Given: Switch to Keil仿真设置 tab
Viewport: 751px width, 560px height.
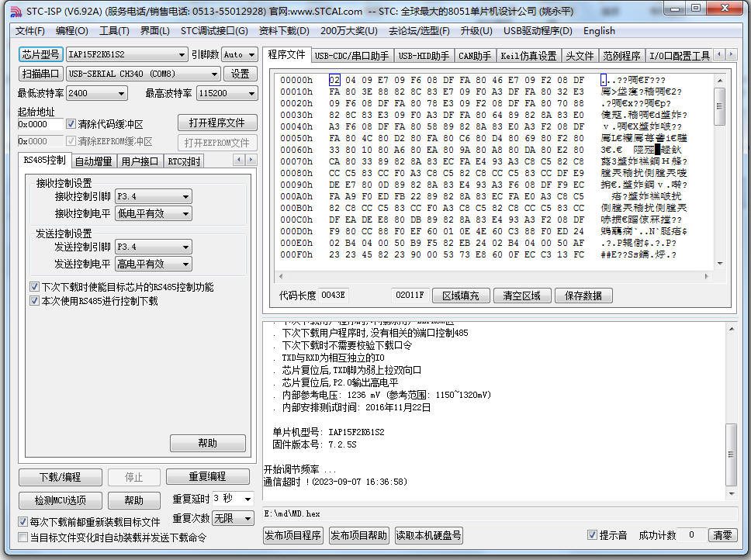Looking at the screenshot, I should (x=528, y=56).
